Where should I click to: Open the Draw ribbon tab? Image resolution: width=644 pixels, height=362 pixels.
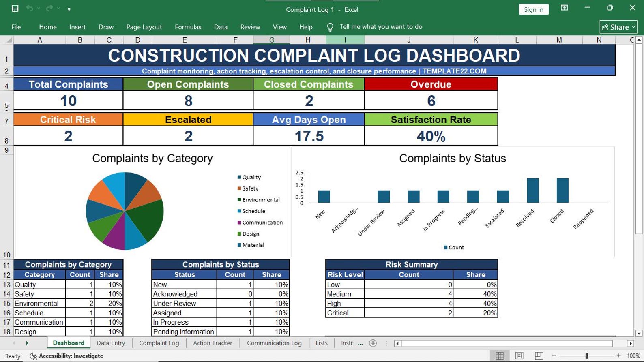pos(106,27)
